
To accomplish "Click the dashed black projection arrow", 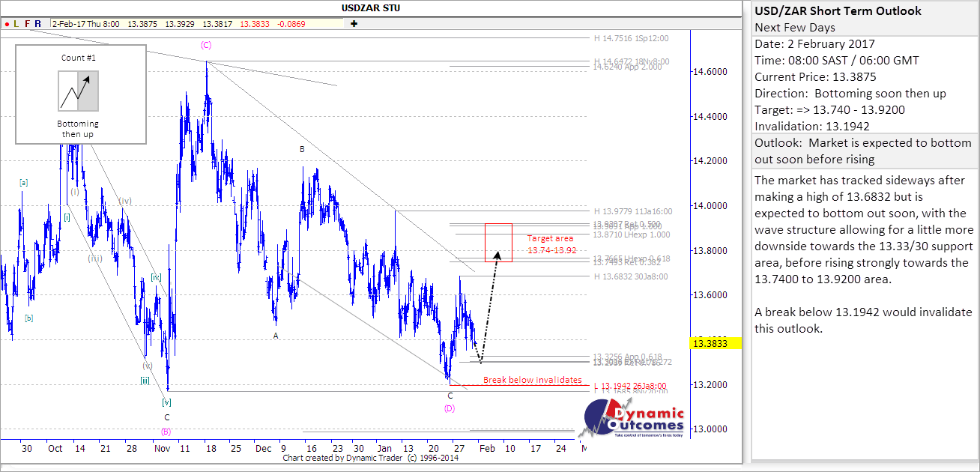I will click(489, 315).
